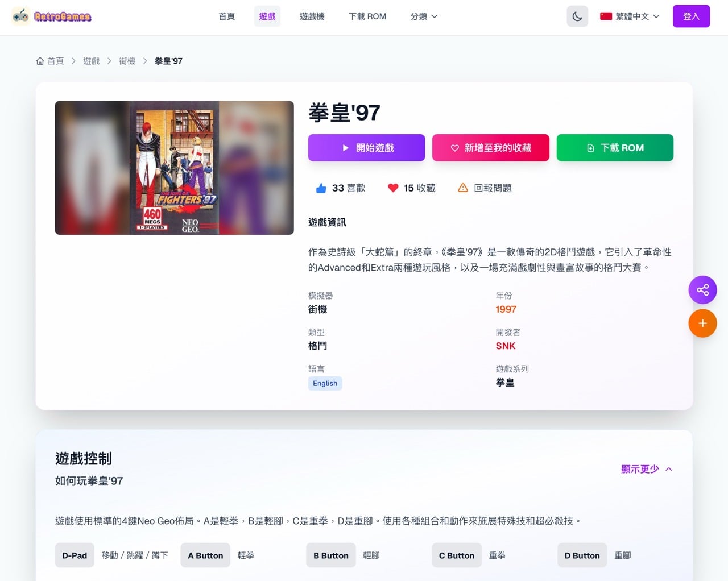Open the 遊戲機 nav item
This screenshot has width=728, height=581.
coord(312,16)
